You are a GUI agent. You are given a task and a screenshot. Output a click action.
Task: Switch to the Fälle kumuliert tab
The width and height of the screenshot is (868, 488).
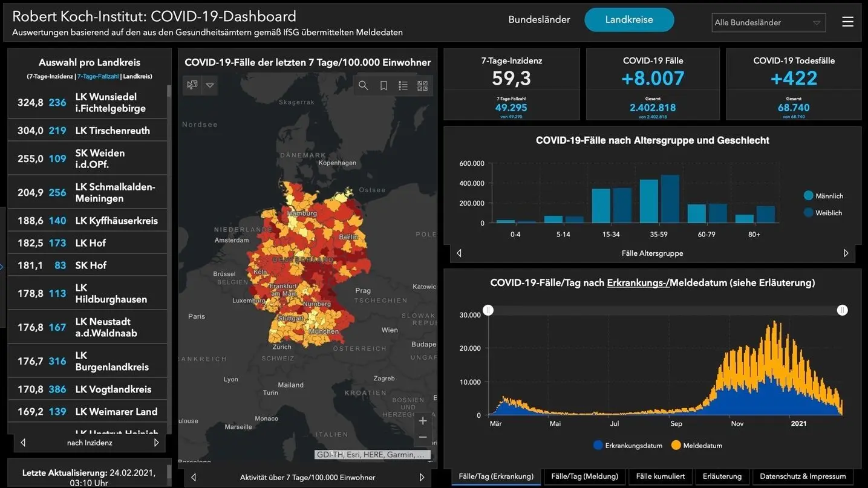661,477
